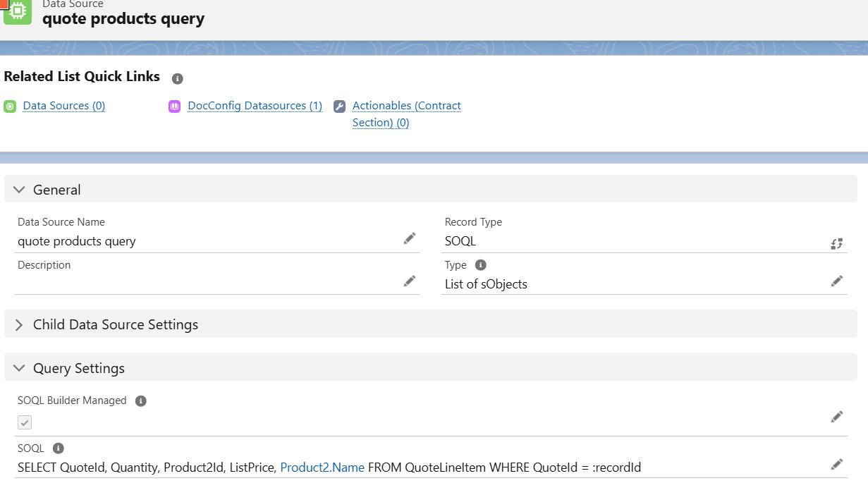The width and height of the screenshot is (868, 495).
Task: Click the purple DocConfig Datasources icon
Action: click(x=174, y=105)
